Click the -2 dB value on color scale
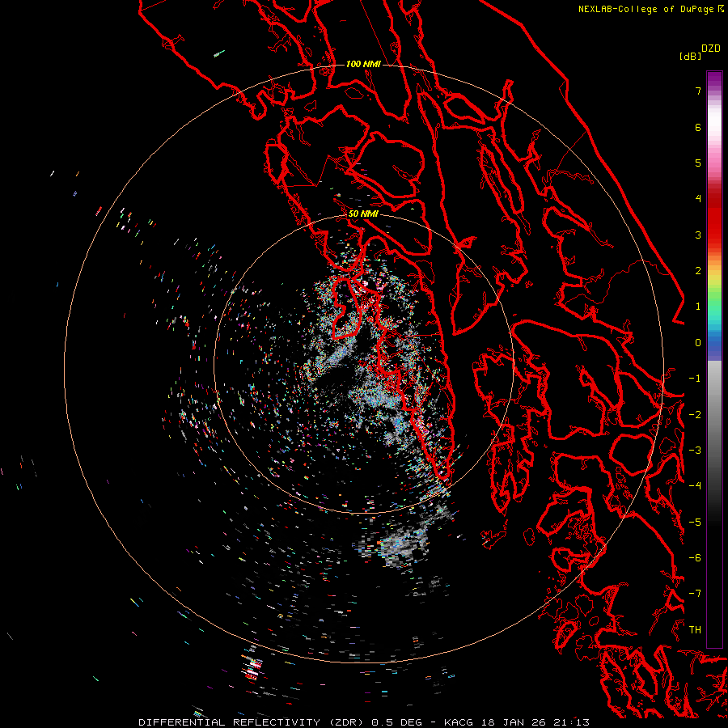 695,415
